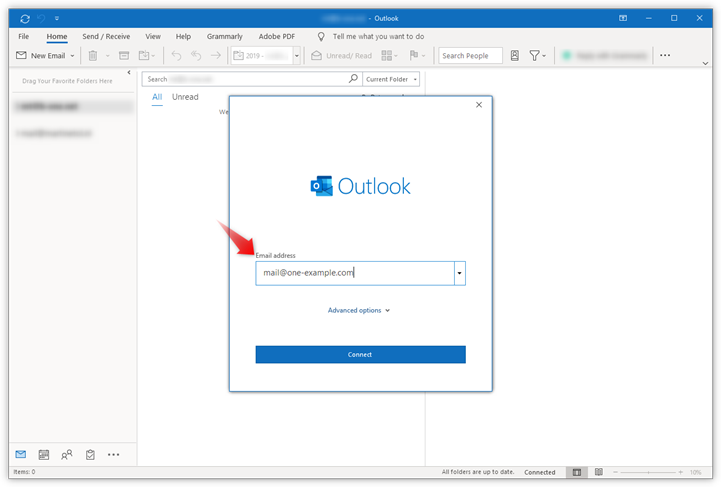Open the Send / Receive tab
Image resolution: width=721 pixels, height=487 pixels.
pos(106,36)
